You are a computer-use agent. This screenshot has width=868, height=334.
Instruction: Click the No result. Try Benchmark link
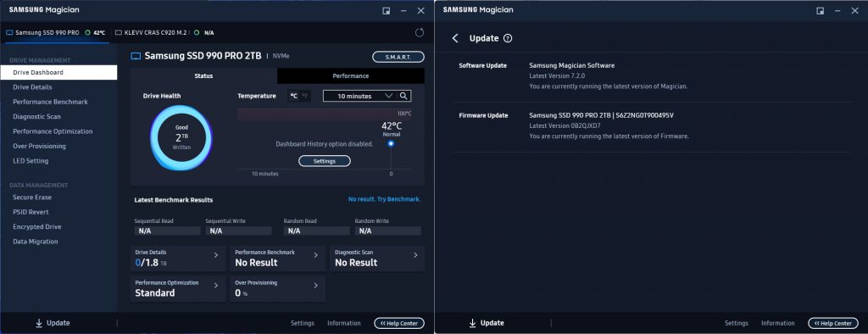(384, 199)
